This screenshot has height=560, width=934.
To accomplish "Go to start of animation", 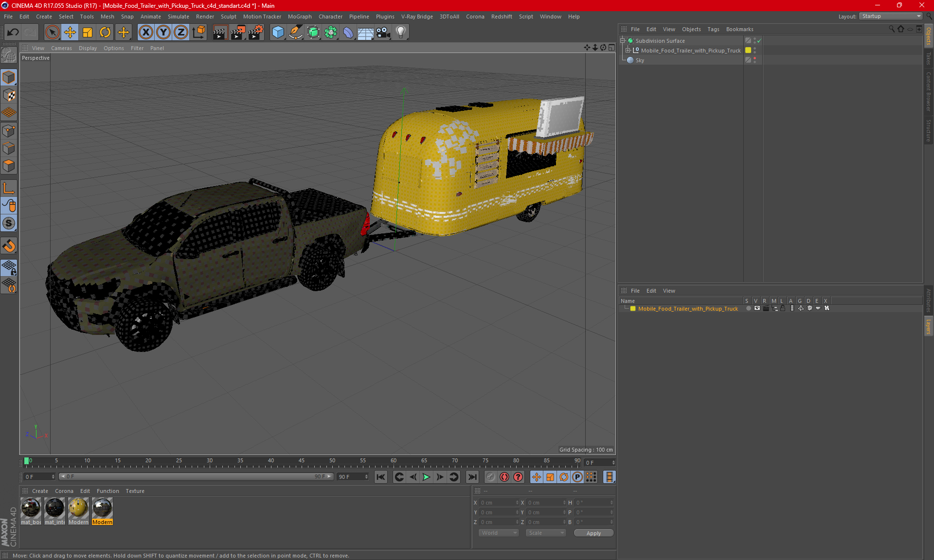I will click(380, 477).
